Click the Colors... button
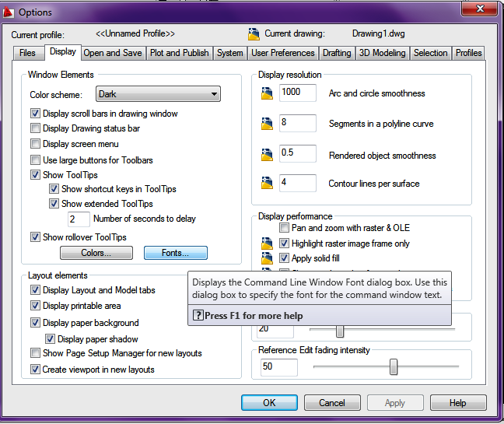Viewport: 504px width, 424px height. (x=96, y=253)
